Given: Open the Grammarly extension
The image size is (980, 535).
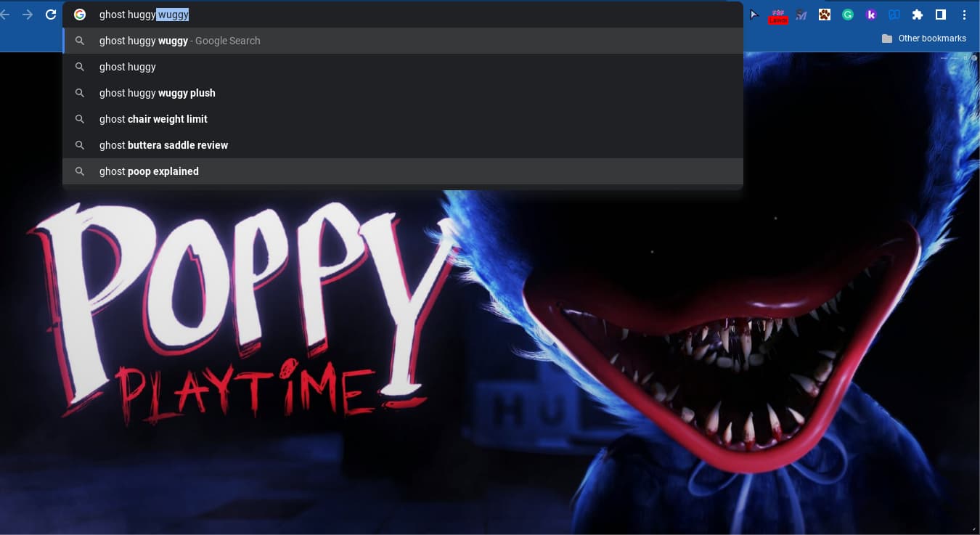Looking at the screenshot, I should [848, 15].
